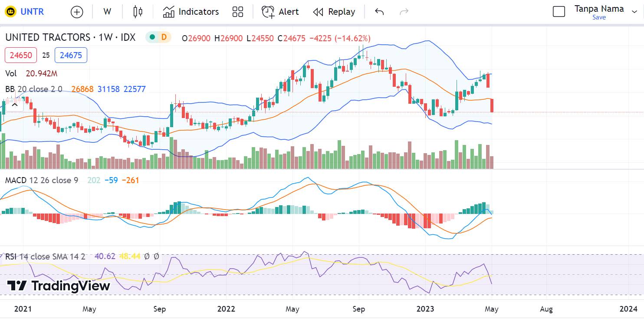Open the candlestick chart style menu
This screenshot has width=644, height=322.
click(x=138, y=12)
